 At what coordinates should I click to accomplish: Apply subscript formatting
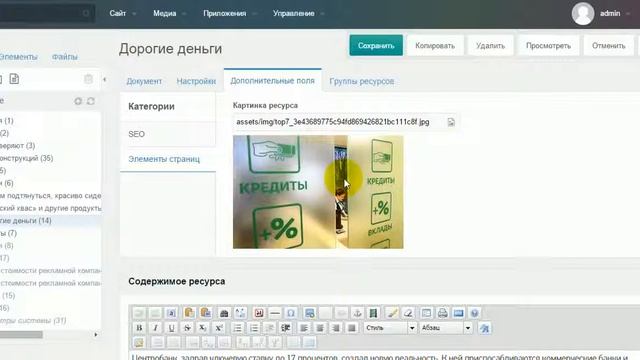tap(203, 328)
